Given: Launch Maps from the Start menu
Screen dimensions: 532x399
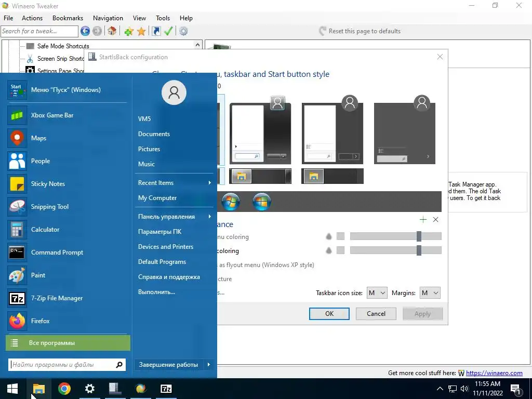Looking at the screenshot, I should (x=67, y=138).
